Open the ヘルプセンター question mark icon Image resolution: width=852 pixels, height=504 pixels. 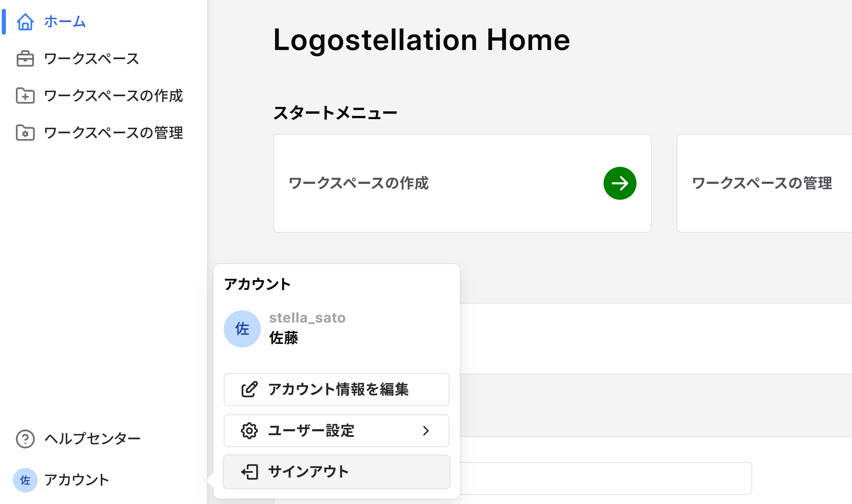coord(24,438)
